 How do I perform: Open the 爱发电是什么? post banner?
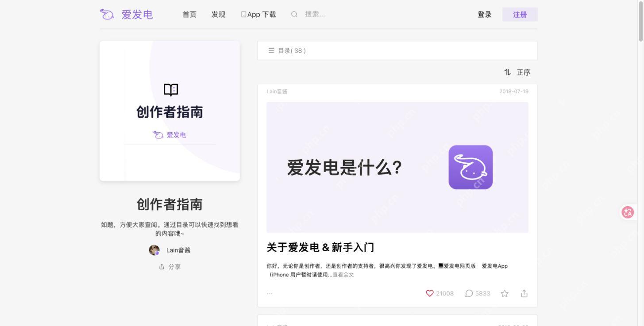(397, 167)
